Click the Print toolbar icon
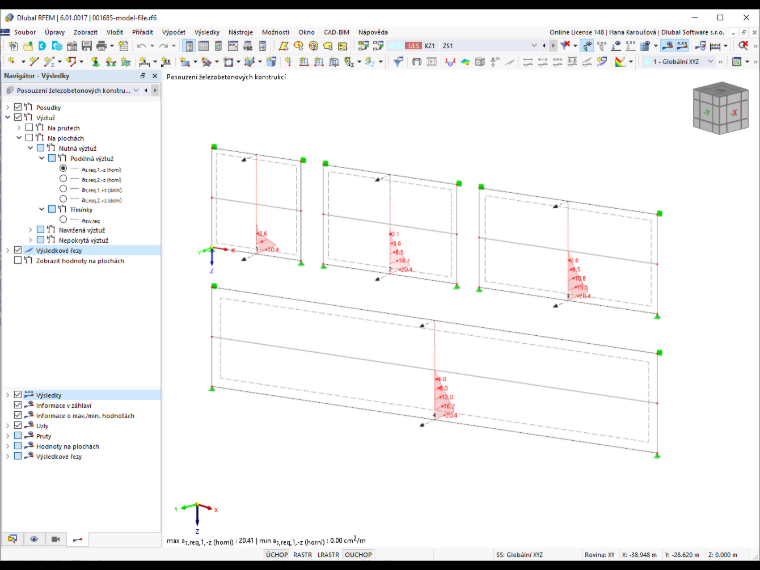This screenshot has height=570, width=760. (x=101, y=46)
